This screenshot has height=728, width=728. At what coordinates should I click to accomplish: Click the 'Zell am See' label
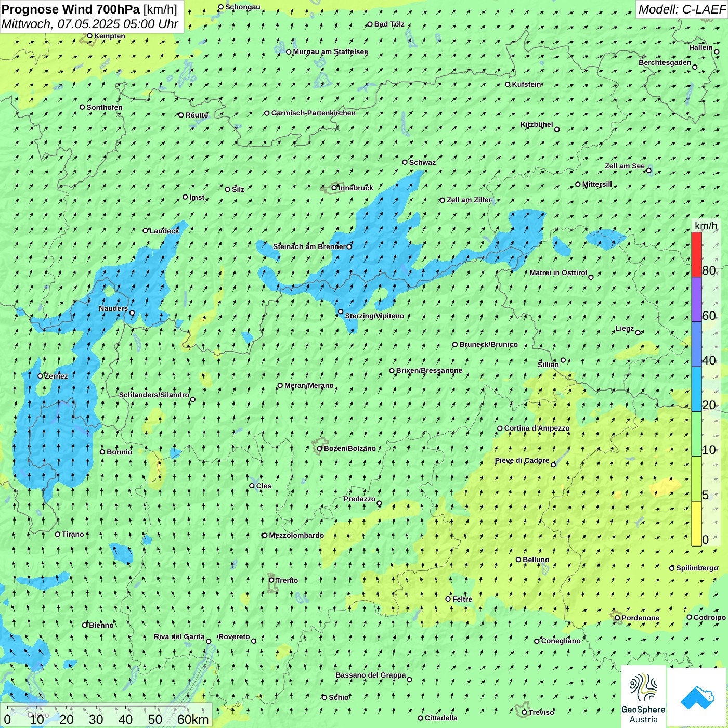(x=625, y=166)
